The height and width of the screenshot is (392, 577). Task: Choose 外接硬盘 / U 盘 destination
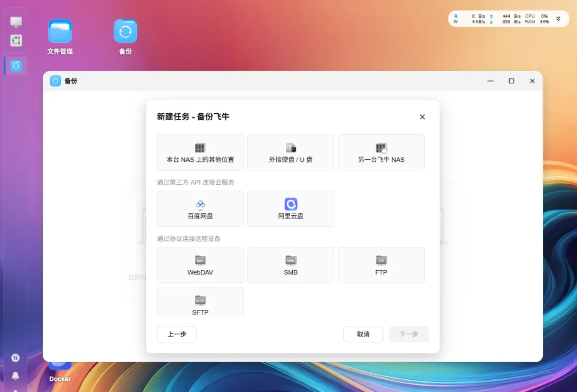[291, 152]
